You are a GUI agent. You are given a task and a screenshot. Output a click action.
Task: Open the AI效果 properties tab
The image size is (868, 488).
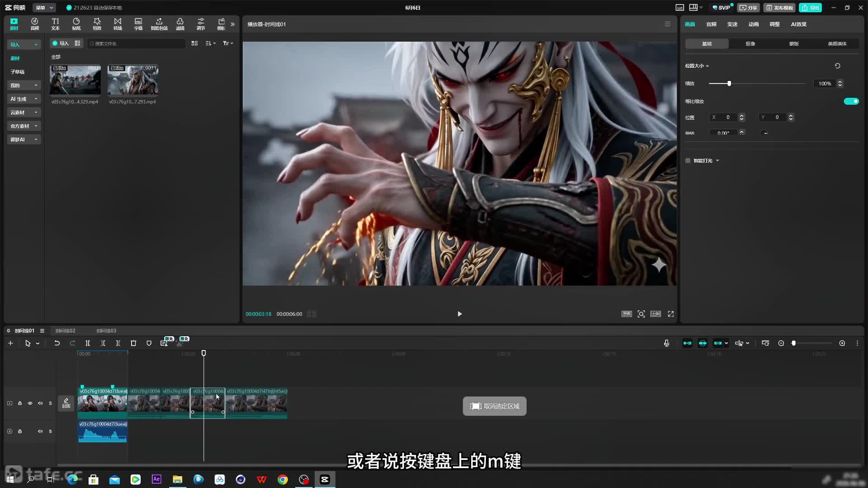pyautogui.click(x=798, y=24)
